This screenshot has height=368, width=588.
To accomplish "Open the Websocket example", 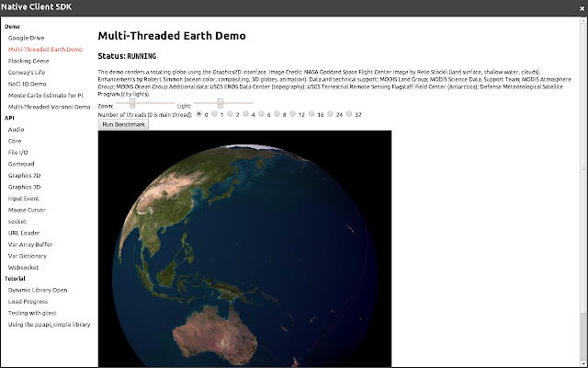I will point(23,268).
